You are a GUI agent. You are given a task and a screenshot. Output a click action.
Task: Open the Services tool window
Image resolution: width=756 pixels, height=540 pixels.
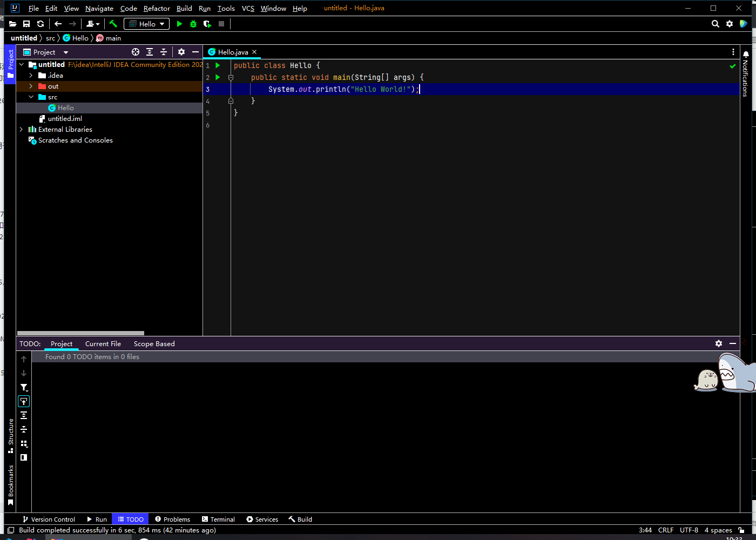262,519
